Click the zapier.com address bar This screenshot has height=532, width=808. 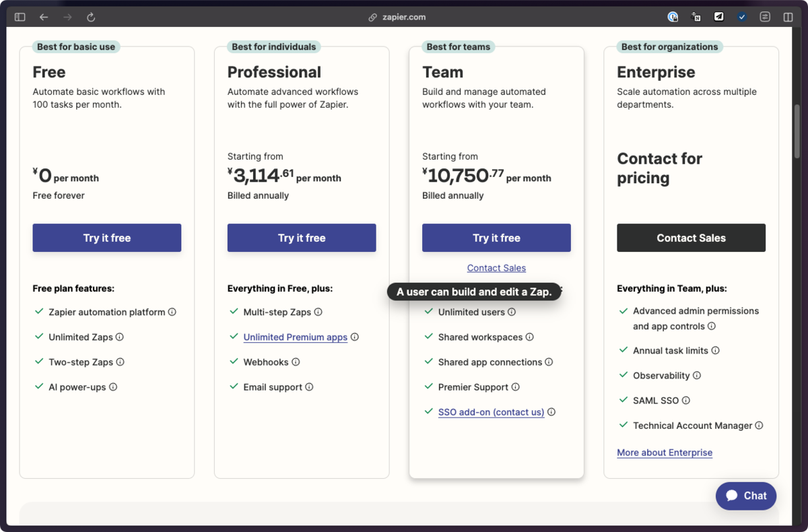pos(397,17)
